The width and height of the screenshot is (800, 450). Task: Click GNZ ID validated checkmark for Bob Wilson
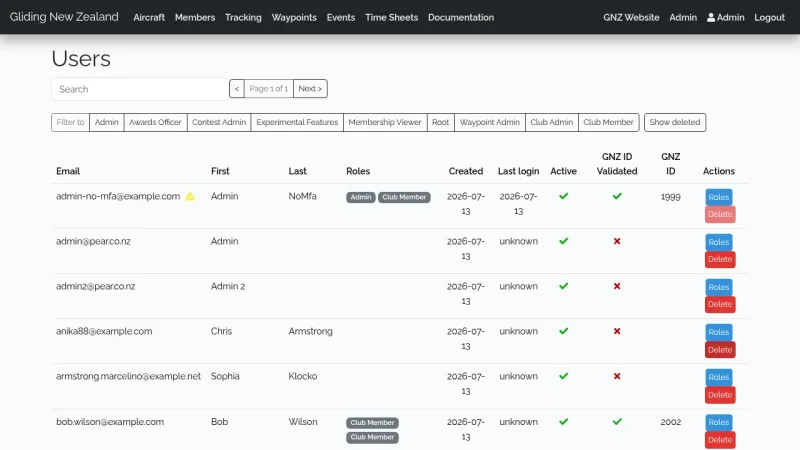(x=617, y=421)
